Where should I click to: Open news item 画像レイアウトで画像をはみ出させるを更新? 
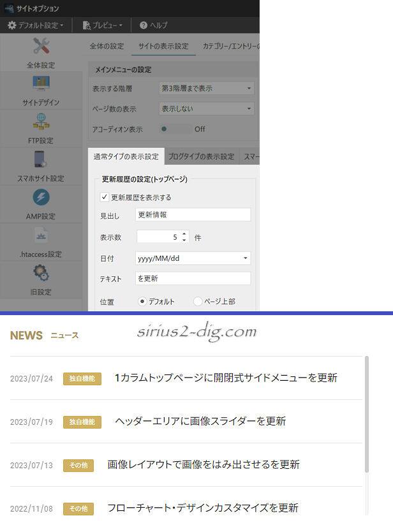(204, 464)
